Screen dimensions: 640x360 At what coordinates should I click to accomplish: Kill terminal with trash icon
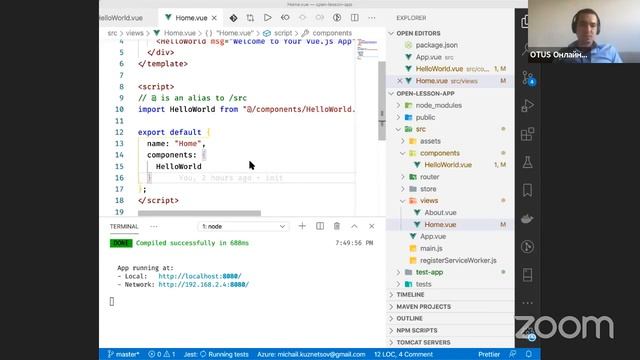[337, 226]
